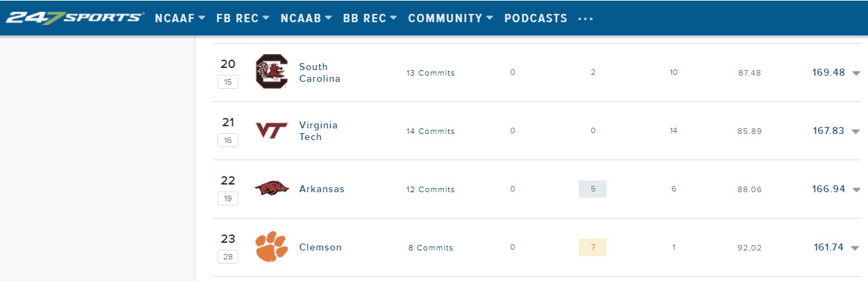This screenshot has height=281, width=868.
Task: Open the NCAAB dropdown menu
Action: (x=306, y=19)
